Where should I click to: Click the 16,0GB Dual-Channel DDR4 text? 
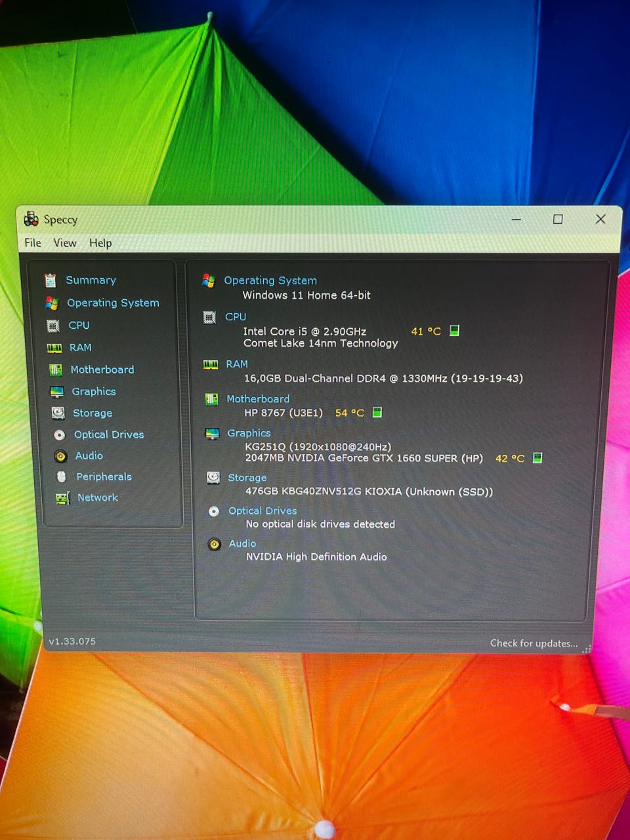tap(383, 378)
